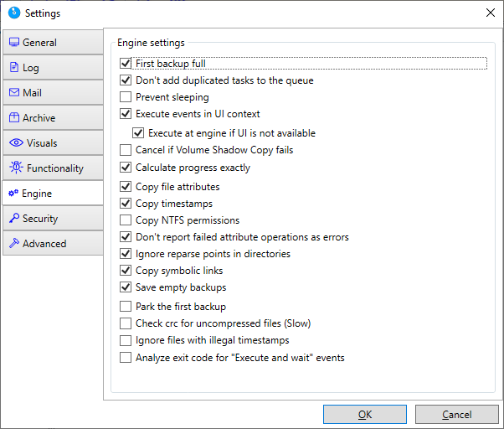This screenshot has height=429, width=504.
Task: Select the Mail envelope icon
Action: click(14, 92)
